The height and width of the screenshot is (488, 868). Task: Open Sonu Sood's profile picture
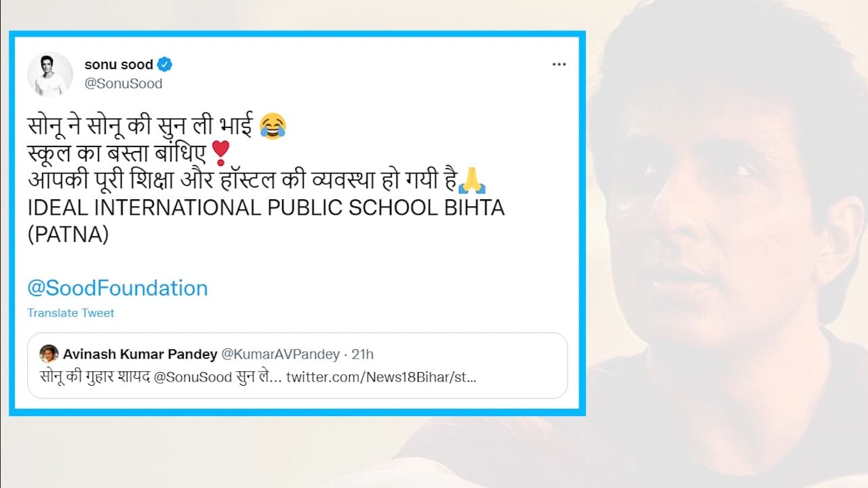point(50,74)
